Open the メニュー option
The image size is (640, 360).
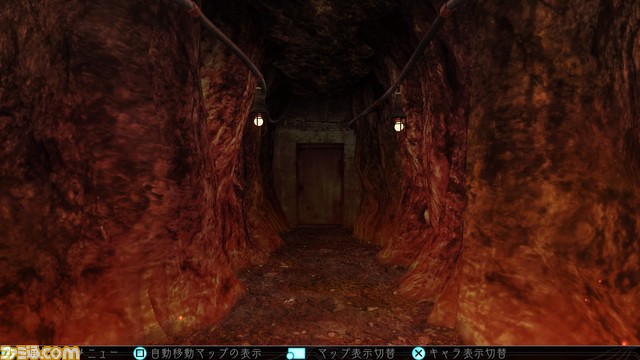[99, 353]
